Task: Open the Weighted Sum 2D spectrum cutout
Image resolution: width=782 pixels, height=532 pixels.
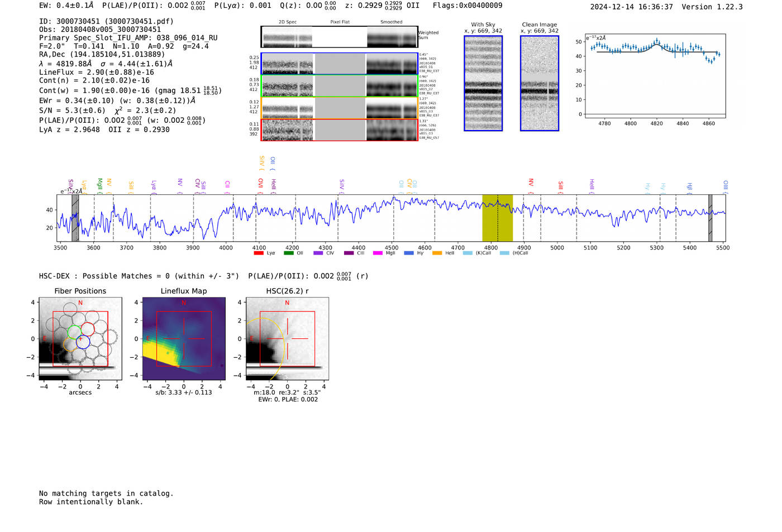Action: pyautogui.click(x=339, y=37)
